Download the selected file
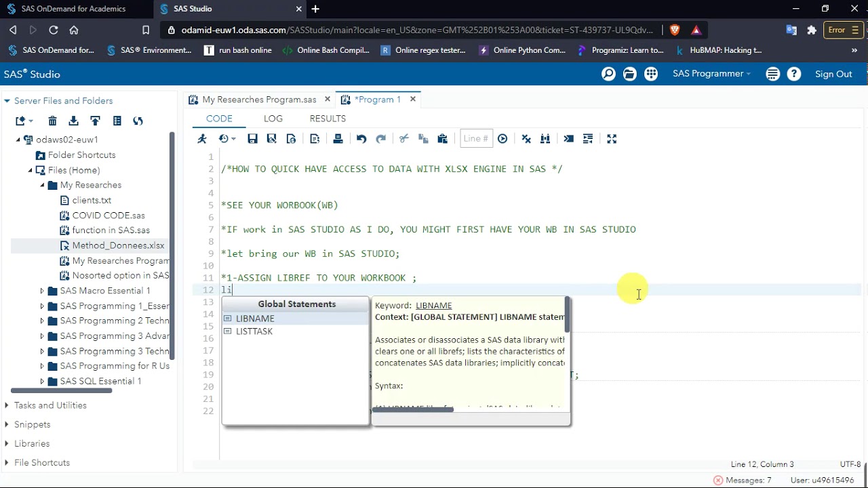The height and width of the screenshot is (488, 868). pyautogui.click(x=74, y=121)
